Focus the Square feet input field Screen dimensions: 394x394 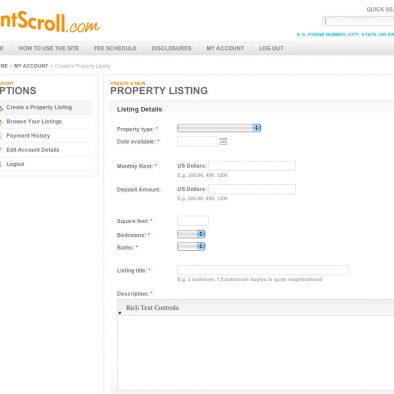pos(193,221)
